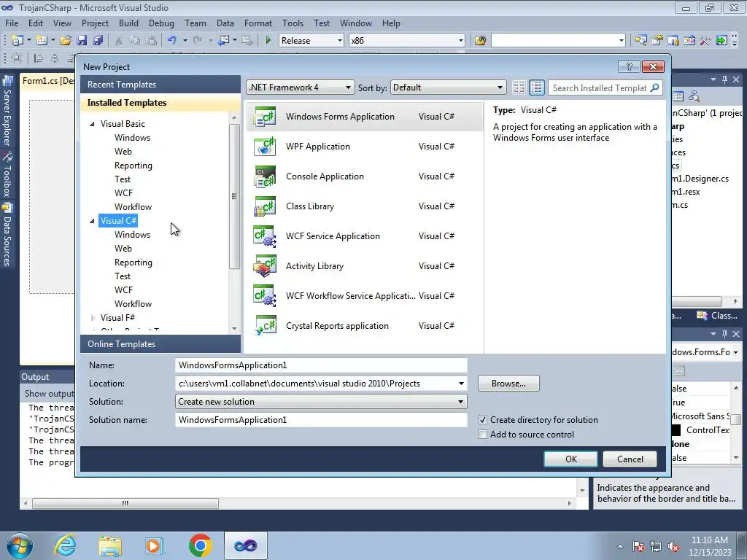Click the Undo arrow icon
The width and height of the screenshot is (747, 560).
coord(172,41)
